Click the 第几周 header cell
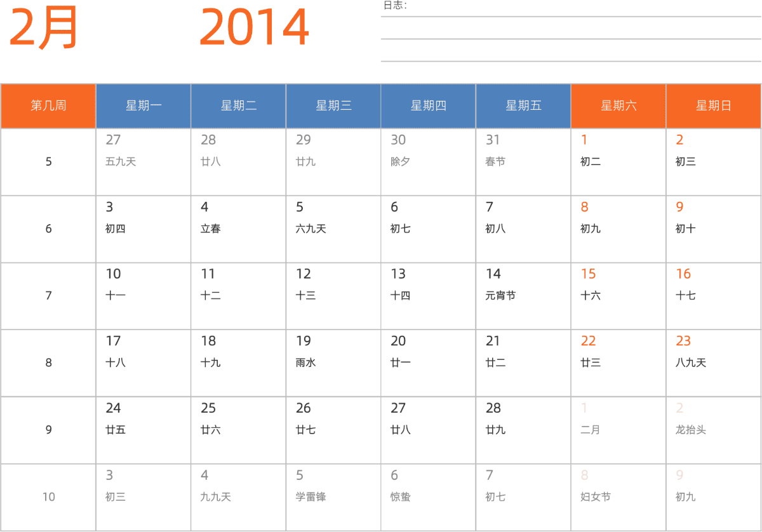The width and height of the screenshot is (762, 532). [48, 106]
